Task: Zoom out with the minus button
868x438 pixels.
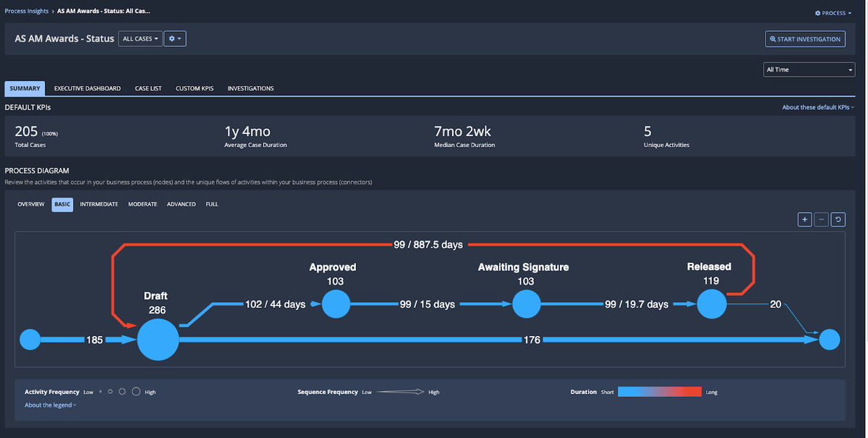Action: 822,219
